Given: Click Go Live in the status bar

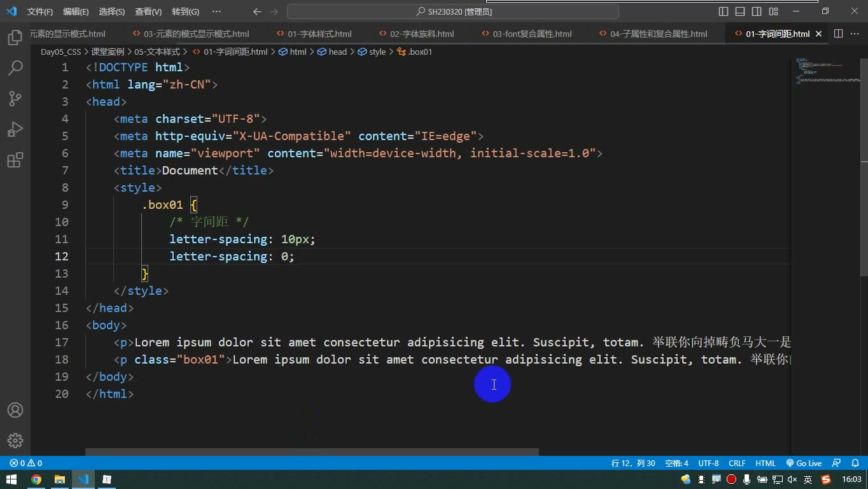Looking at the screenshot, I should point(804,463).
